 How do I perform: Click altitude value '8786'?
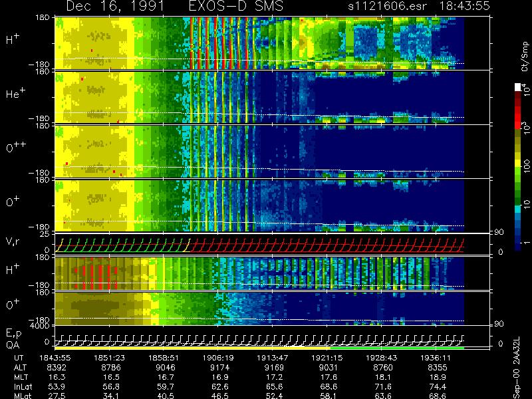click(111, 368)
